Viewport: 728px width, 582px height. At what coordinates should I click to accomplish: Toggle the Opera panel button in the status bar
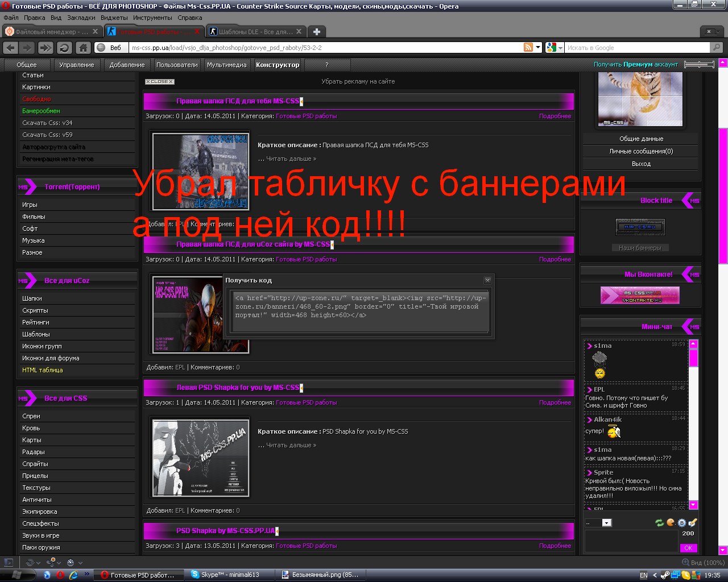click(x=9, y=563)
